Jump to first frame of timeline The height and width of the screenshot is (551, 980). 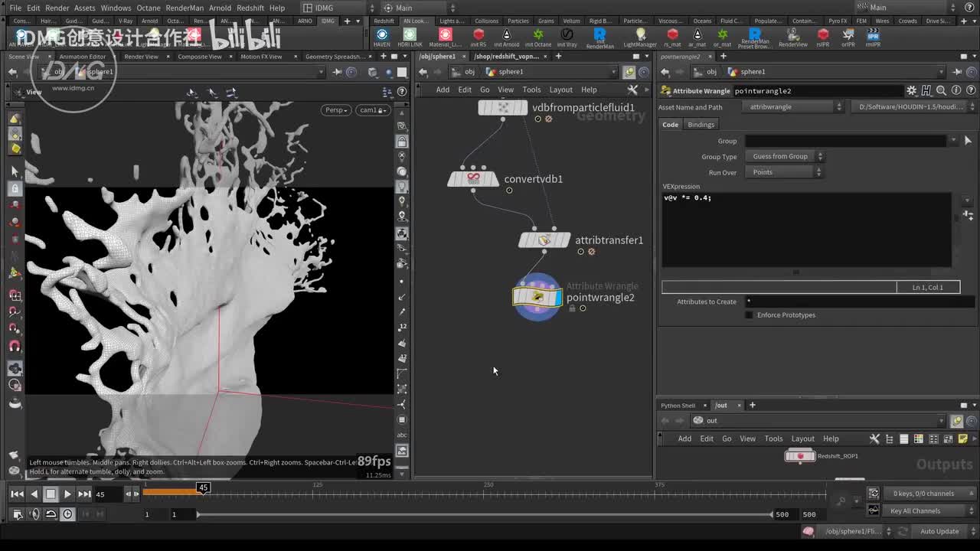pyautogui.click(x=17, y=494)
